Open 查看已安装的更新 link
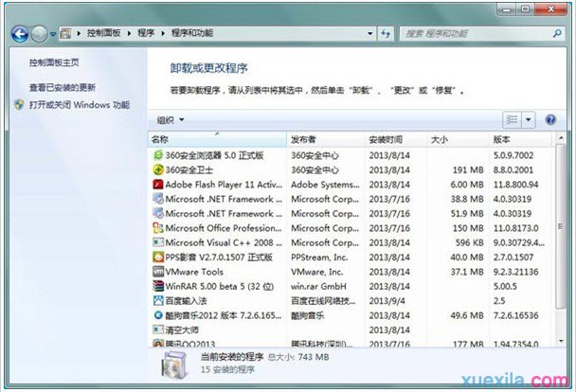 pos(63,87)
